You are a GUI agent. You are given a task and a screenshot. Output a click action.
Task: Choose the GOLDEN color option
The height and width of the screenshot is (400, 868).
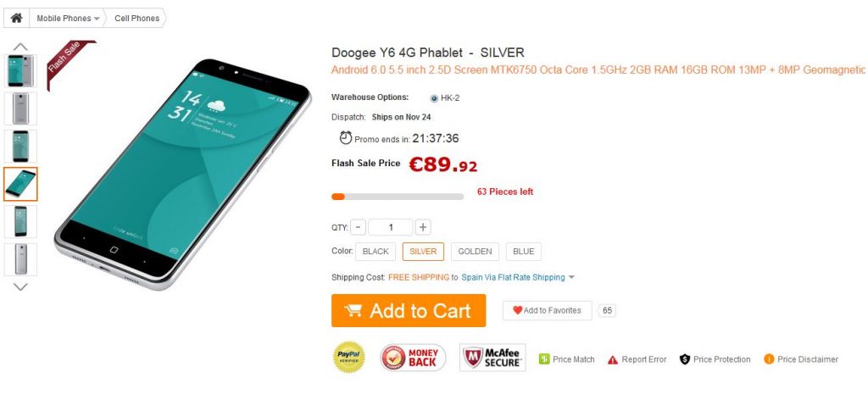475,251
